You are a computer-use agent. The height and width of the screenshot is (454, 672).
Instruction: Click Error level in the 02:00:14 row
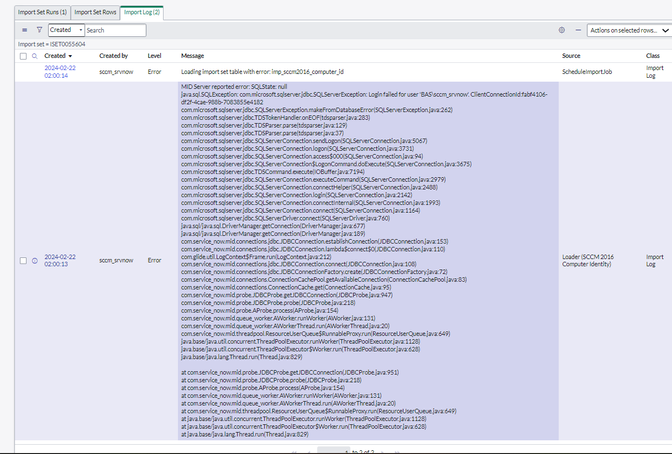pos(154,72)
